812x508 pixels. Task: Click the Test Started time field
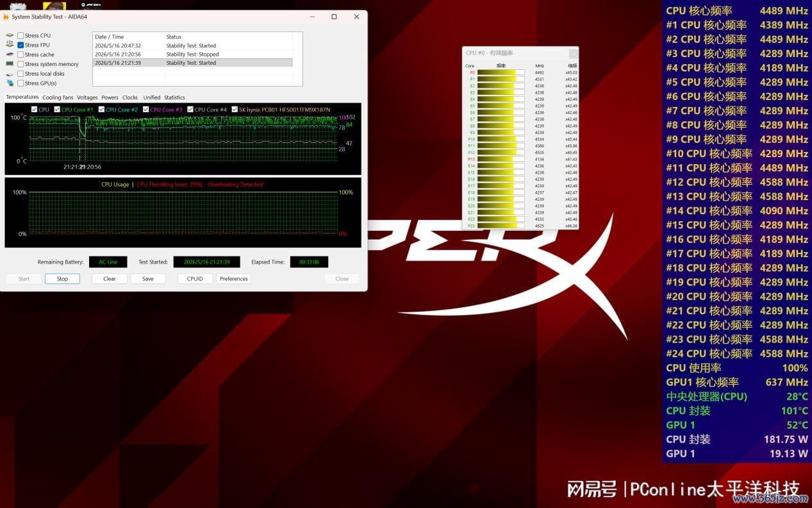point(206,262)
